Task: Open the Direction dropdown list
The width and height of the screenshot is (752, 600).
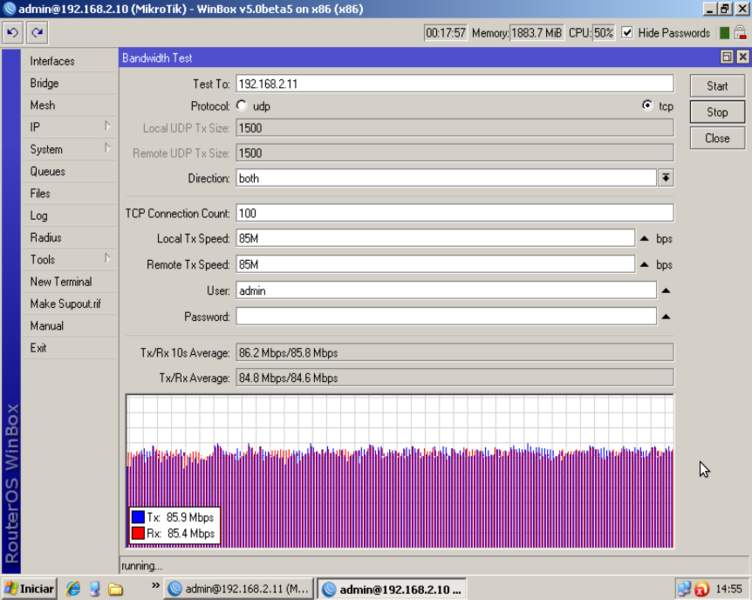Action: click(665, 178)
